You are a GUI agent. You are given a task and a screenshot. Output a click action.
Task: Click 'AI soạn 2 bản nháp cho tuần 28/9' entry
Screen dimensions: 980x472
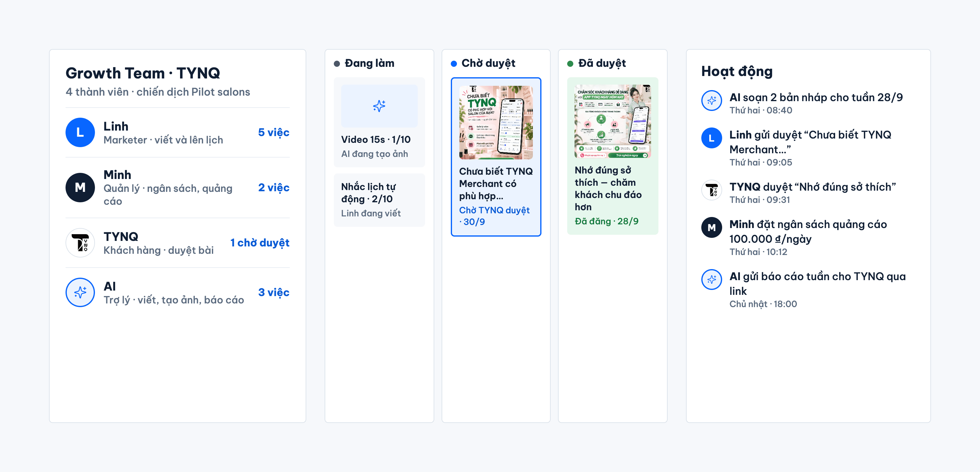point(816,97)
